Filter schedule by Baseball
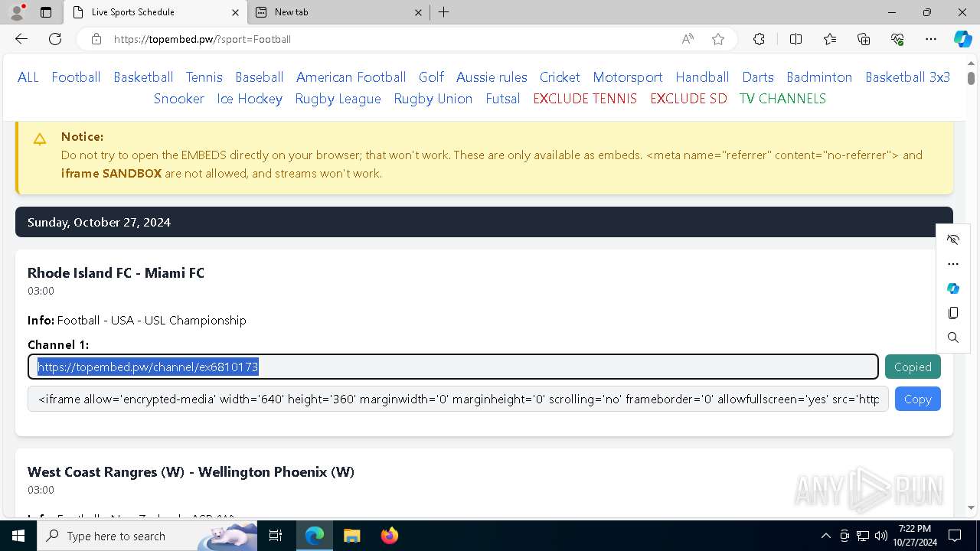Image resolution: width=980 pixels, height=551 pixels. pyautogui.click(x=260, y=77)
